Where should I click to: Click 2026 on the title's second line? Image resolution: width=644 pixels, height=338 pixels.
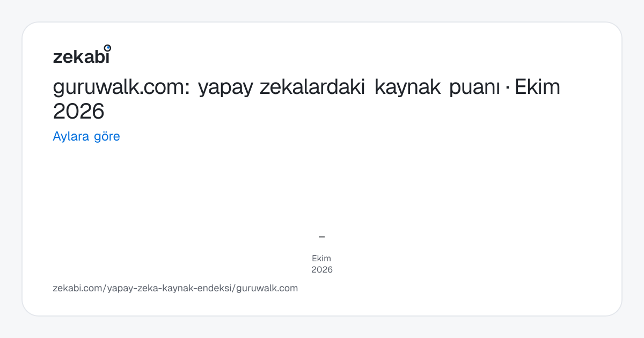78,112
